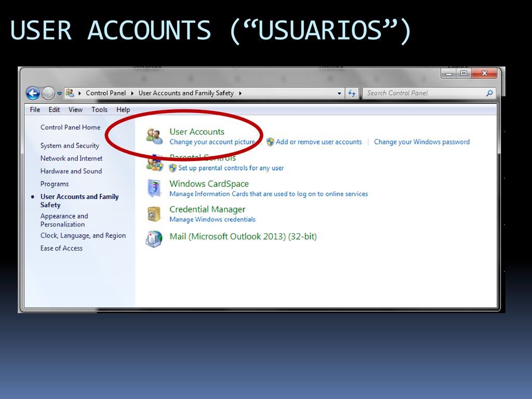Click shield icon beside Set up parental controls
The width and height of the screenshot is (532, 399).
click(172, 168)
